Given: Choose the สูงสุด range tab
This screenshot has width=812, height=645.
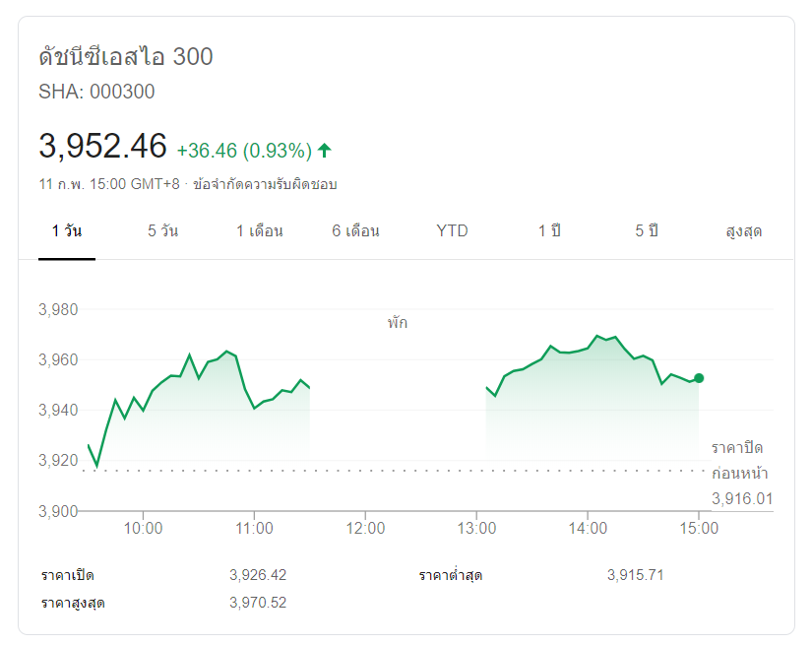Looking at the screenshot, I should 743,231.
